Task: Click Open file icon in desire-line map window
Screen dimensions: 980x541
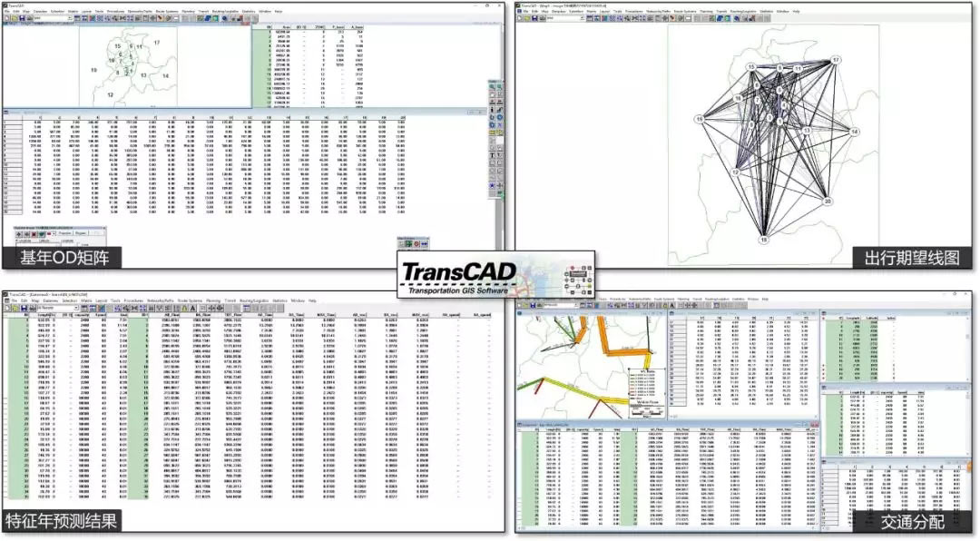Action: coord(527,19)
